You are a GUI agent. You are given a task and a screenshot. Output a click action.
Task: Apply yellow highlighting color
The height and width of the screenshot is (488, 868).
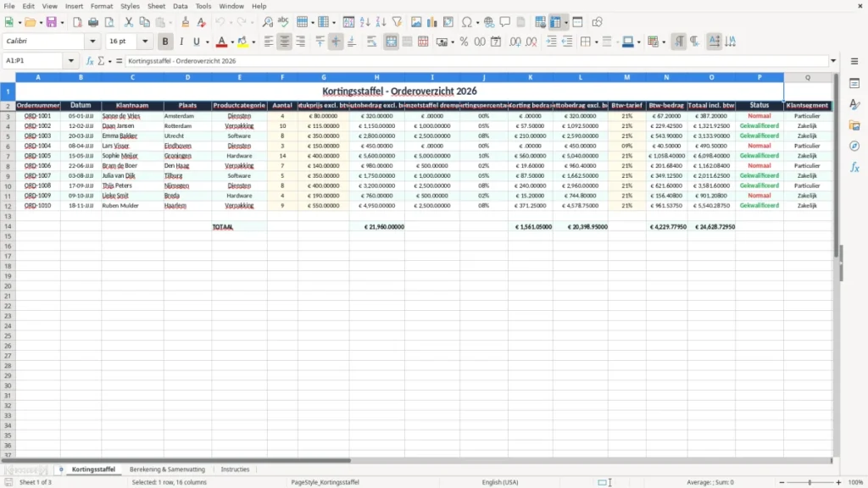(243, 42)
